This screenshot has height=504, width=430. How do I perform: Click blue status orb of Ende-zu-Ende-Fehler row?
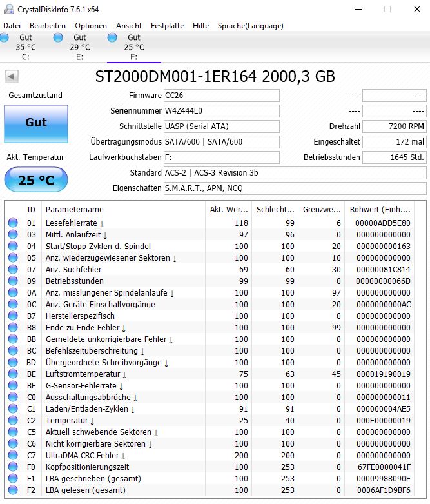[x=13, y=327]
